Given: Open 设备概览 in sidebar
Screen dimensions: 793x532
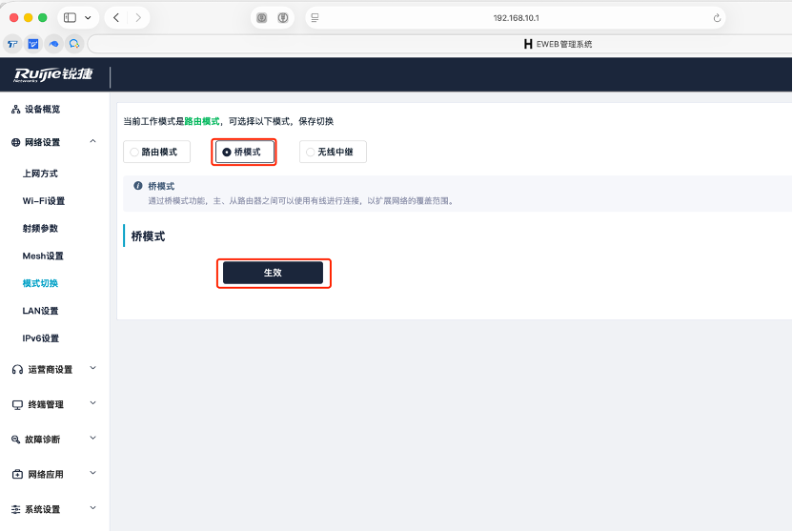Looking at the screenshot, I should coord(43,110).
